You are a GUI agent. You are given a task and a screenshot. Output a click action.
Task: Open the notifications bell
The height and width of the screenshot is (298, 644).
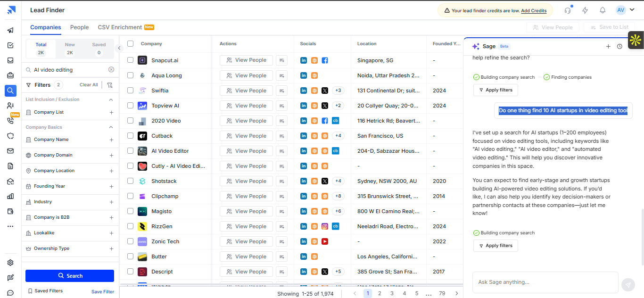pos(603,10)
